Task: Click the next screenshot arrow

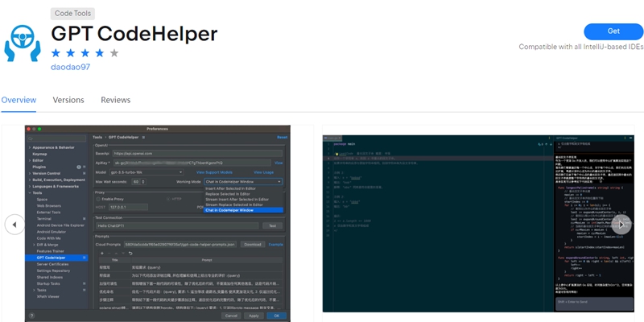Action: pyautogui.click(x=621, y=225)
